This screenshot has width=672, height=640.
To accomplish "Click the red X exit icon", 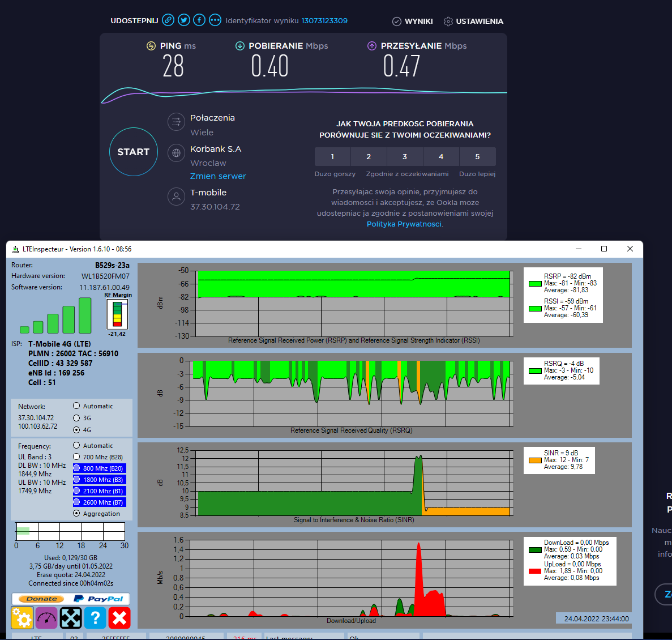I will tap(119, 618).
